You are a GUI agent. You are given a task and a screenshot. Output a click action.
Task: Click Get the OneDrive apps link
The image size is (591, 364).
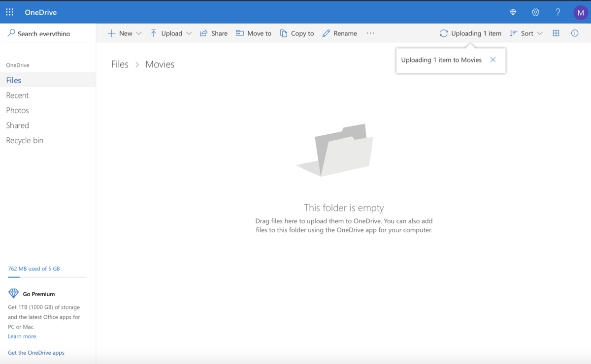point(36,353)
